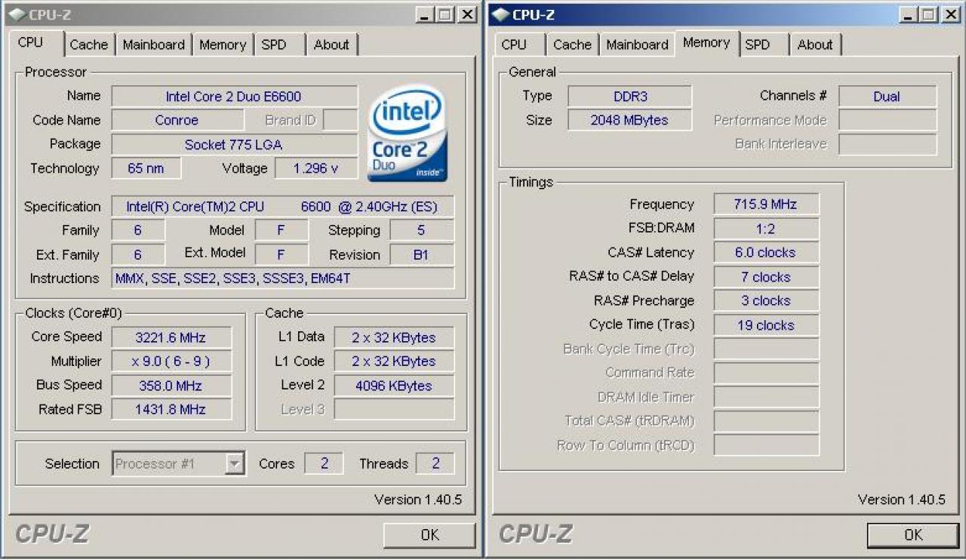This screenshot has height=560, width=966.
Task: Close the right CPU-Z window
Action: click(x=951, y=14)
